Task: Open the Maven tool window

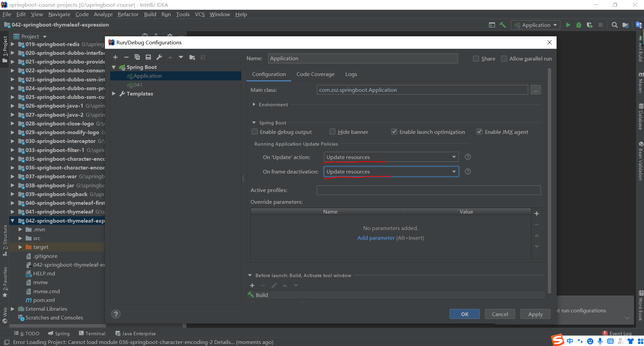Action: 641,82
